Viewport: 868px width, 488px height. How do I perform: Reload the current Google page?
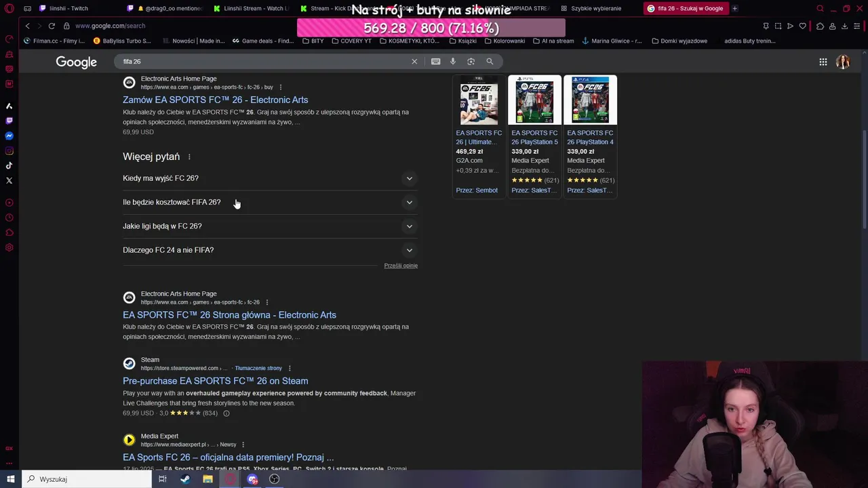pyautogui.click(x=52, y=26)
